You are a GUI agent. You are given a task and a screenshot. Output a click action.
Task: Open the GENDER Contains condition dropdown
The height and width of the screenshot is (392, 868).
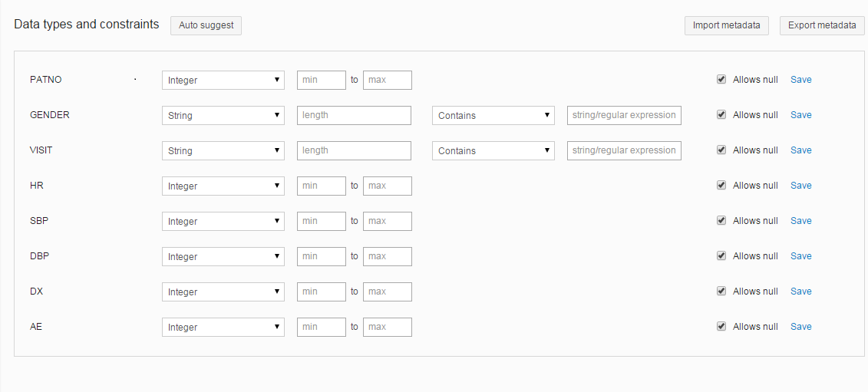(493, 115)
